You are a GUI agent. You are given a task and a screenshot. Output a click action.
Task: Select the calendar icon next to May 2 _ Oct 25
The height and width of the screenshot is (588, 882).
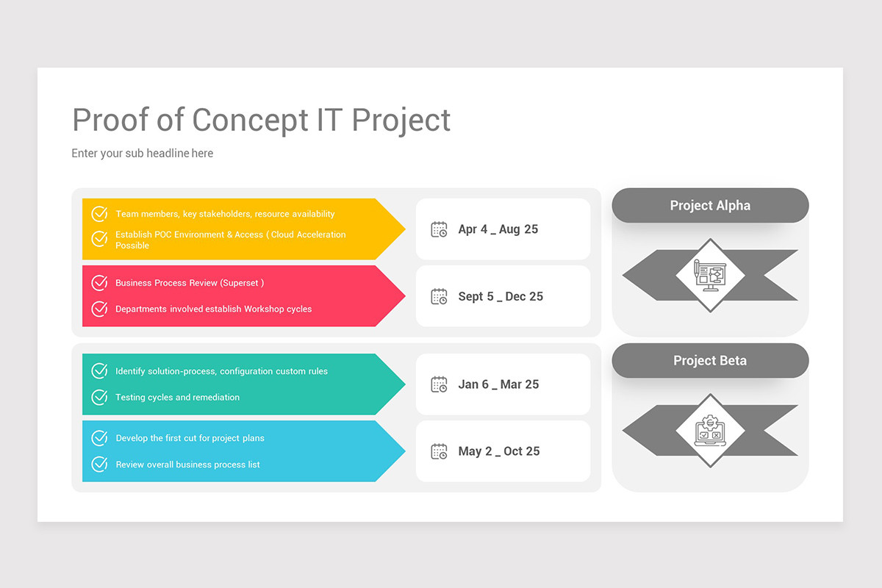point(439,451)
